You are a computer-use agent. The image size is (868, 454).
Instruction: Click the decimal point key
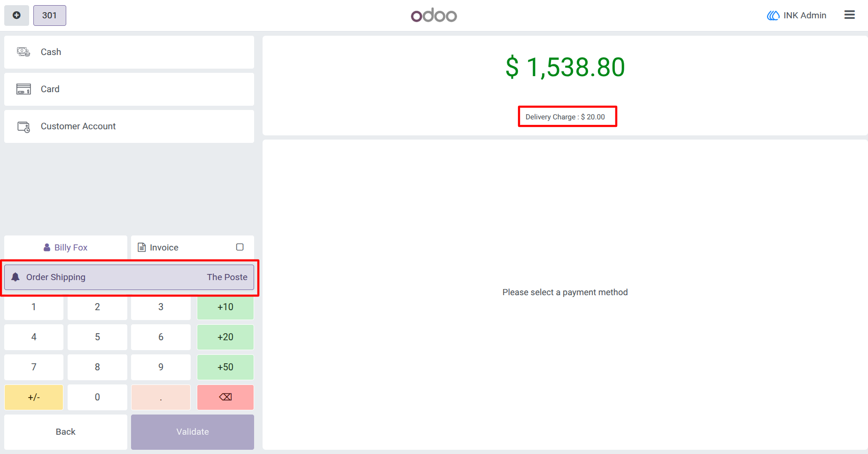click(161, 397)
